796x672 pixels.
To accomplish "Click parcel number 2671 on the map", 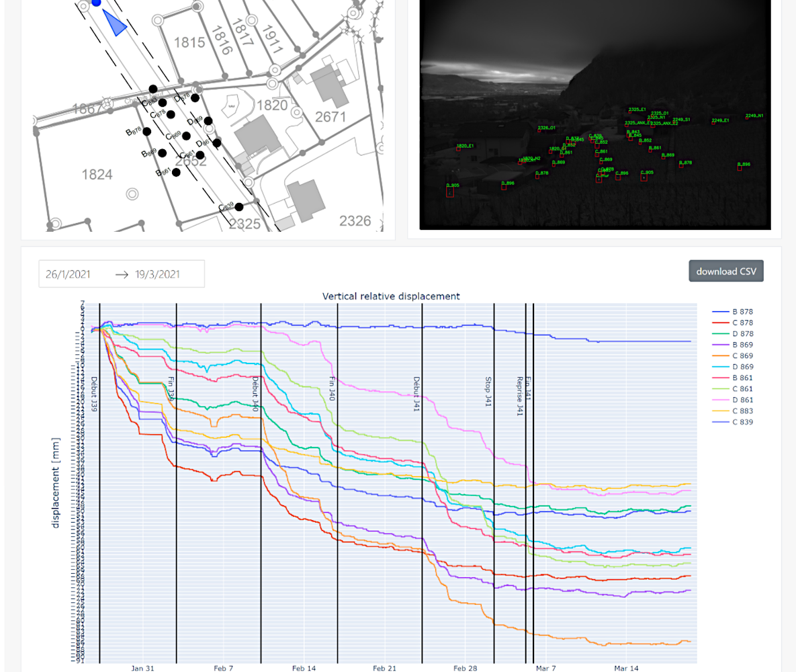I will click(330, 118).
